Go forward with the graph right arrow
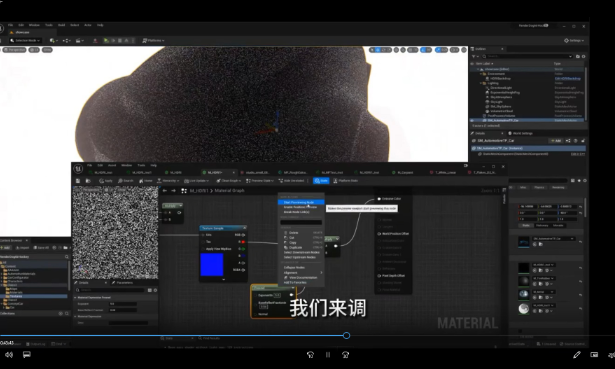The height and width of the screenshot is (369, 615). pyautogui.click(x=173, y=191)
